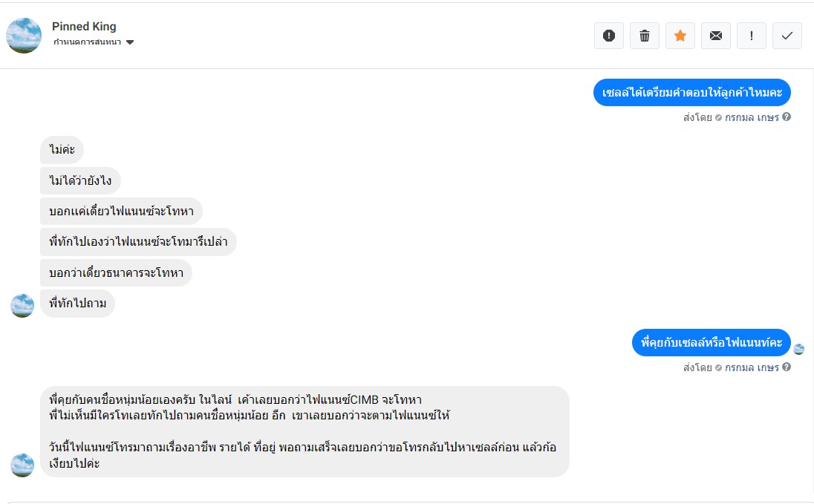Click message บอกว่าเดี๋ยวธนาคารจะโทหา
814x504 pixels.
coord(116,272)
